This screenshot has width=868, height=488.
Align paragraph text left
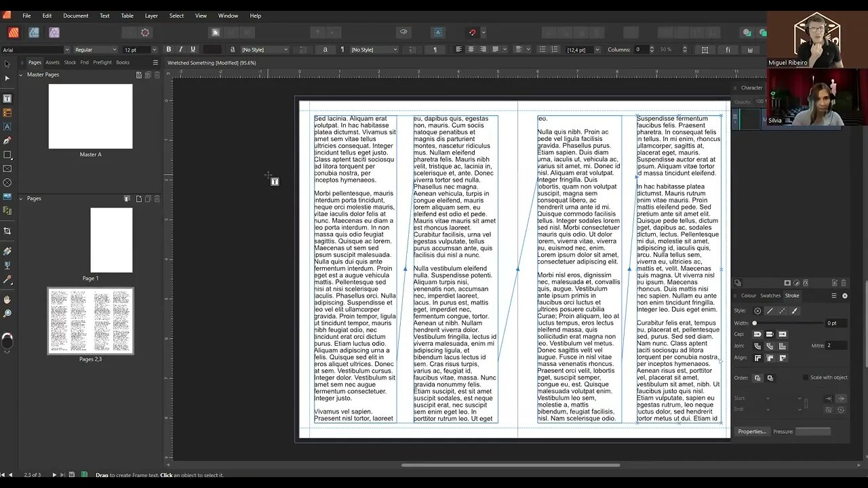click(459, 49)
